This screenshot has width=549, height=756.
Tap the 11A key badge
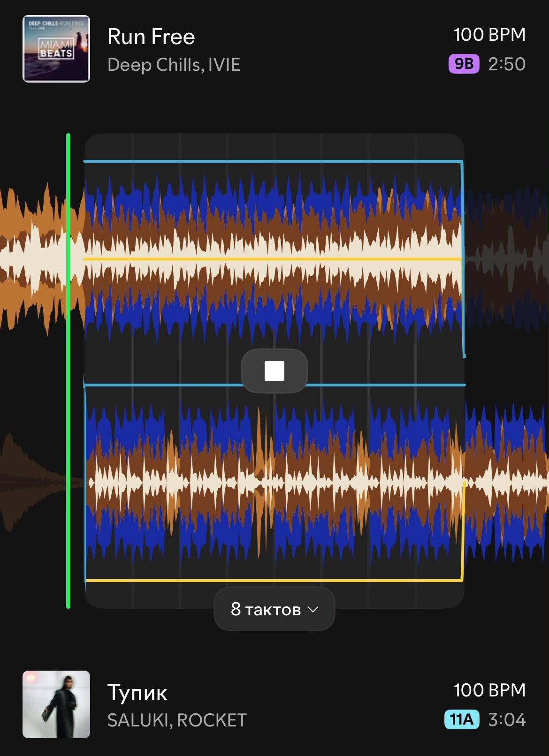click(462, 719)
